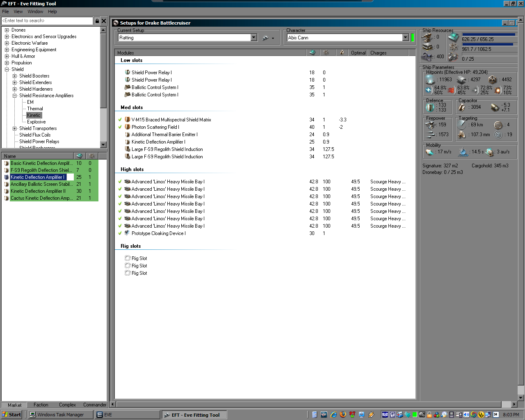Switch to the Commander tab
Image resolution: width=525 pixels, height=420 pixels.
[x=95, y=405]
